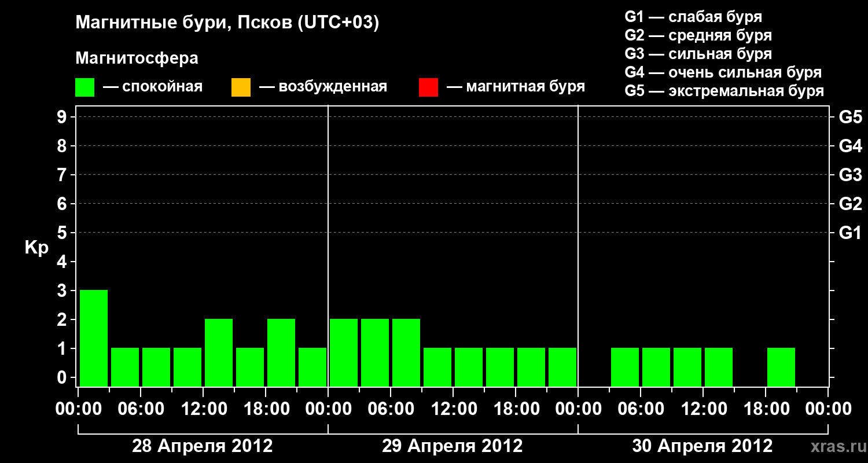The image size is (868, 463).
Task: Click the '— возбужденная' legend label
Action: [323, 87]
